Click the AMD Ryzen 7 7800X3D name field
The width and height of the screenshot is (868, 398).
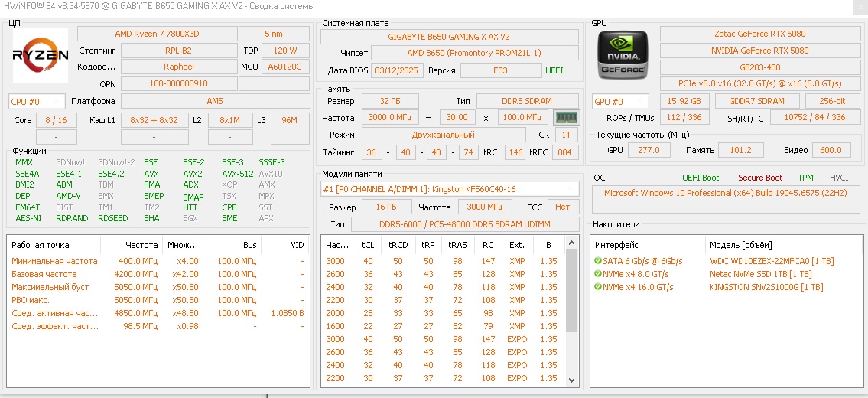point(158,34)
